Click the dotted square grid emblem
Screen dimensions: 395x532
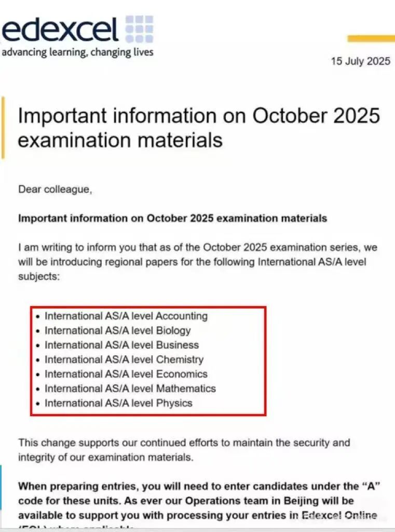click(x=140, y=29)
